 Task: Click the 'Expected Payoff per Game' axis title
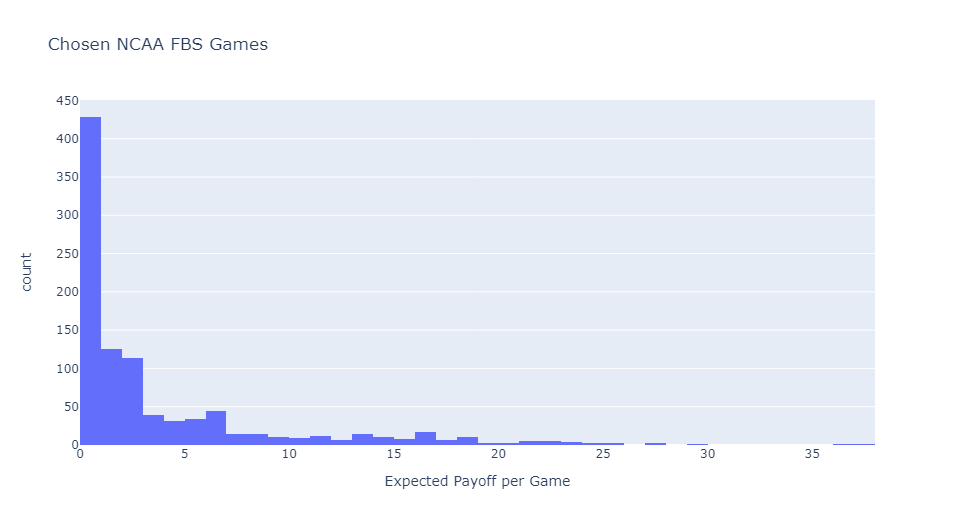tap(477, 481)
